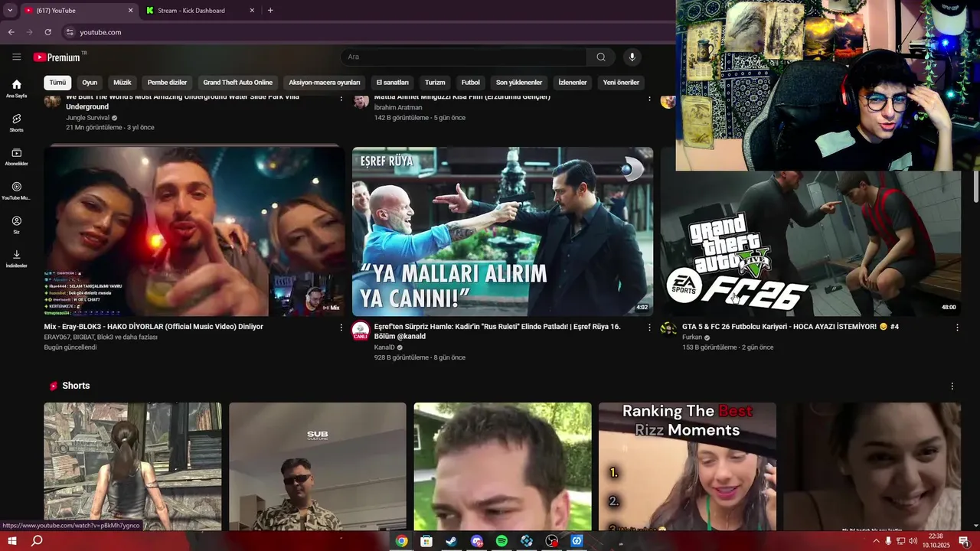Reload the page in the browser
The height and width of the screenshot is (551, 980).
click(x=47, y=32)
